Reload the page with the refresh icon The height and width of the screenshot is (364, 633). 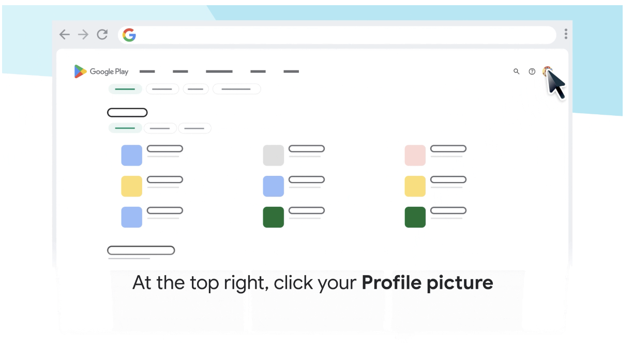tap(102, 35)
